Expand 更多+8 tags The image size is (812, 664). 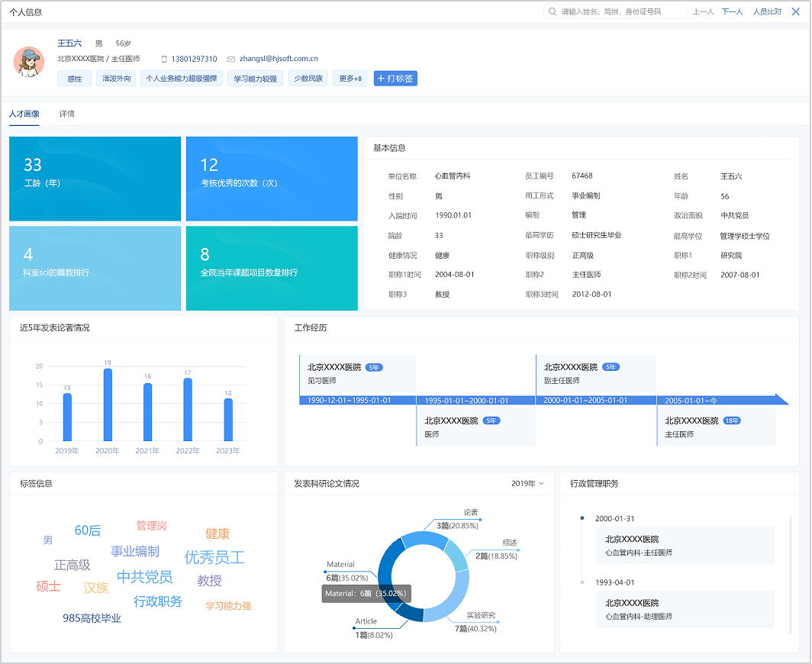click(x=350, y=78)
